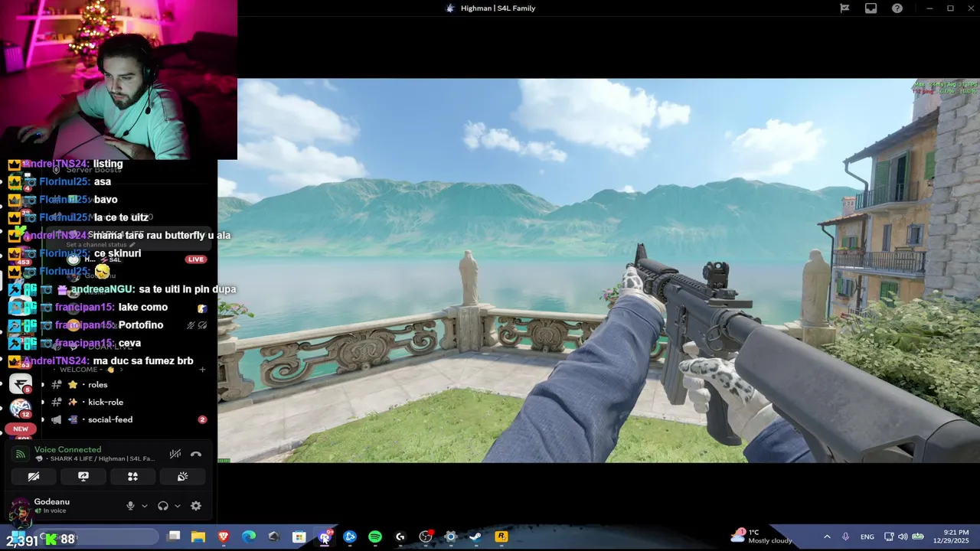
Task: Open the connection status signal icon
Action: point(21,454)
